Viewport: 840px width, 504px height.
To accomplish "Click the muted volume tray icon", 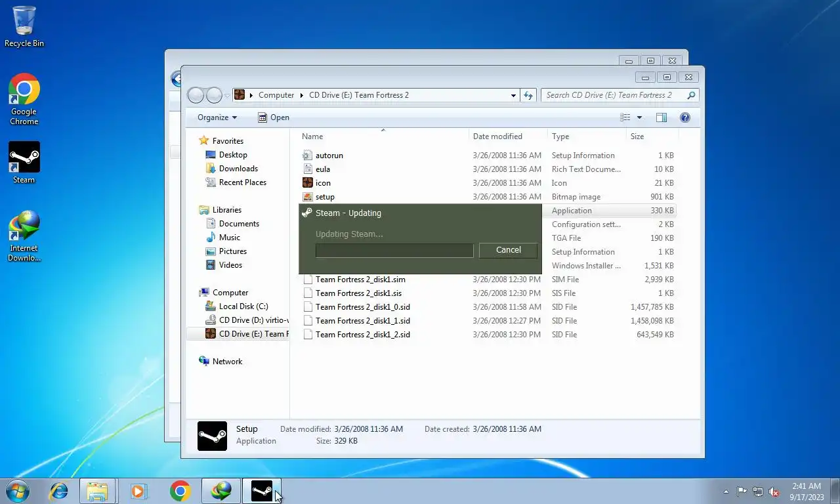I will (774, 492).
